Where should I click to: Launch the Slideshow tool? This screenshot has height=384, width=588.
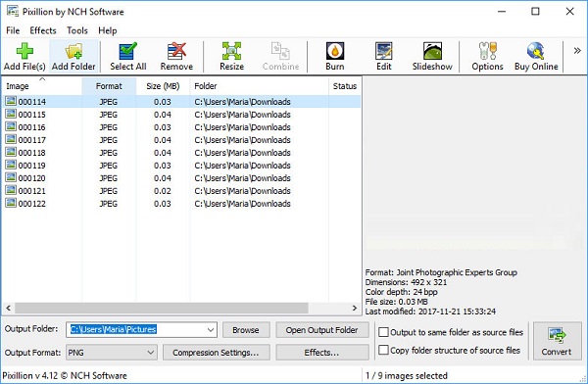(x=432, y=56)
